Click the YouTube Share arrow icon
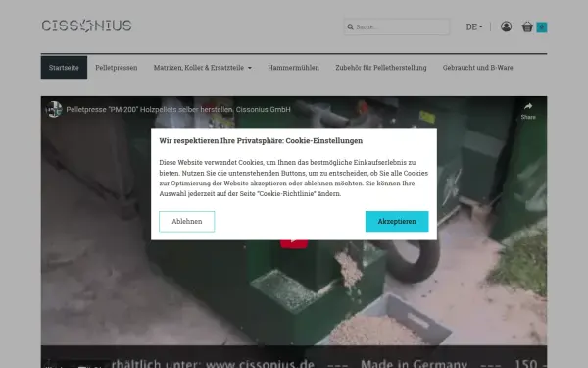This screenshot has height=368, width=588. pyautogui.click(x=528, y=106)
